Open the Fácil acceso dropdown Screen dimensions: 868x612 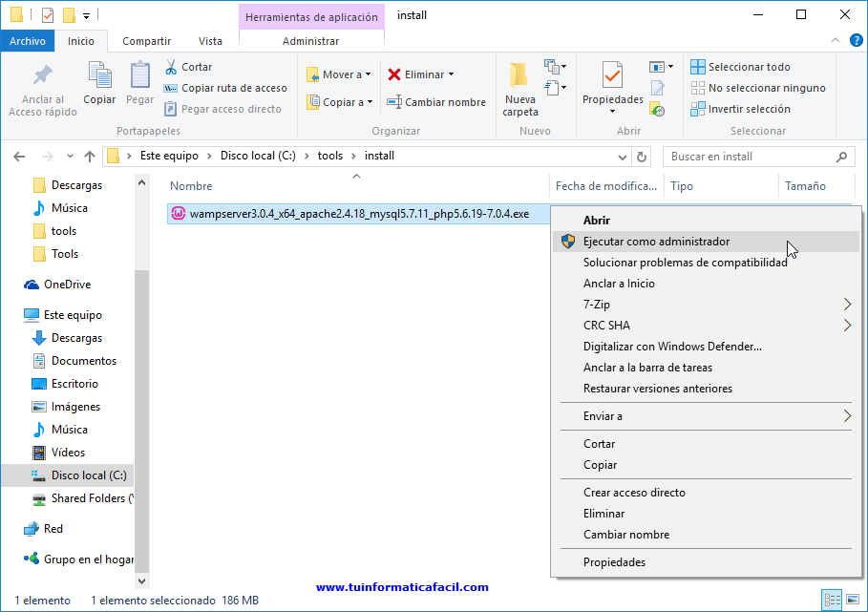556,88
